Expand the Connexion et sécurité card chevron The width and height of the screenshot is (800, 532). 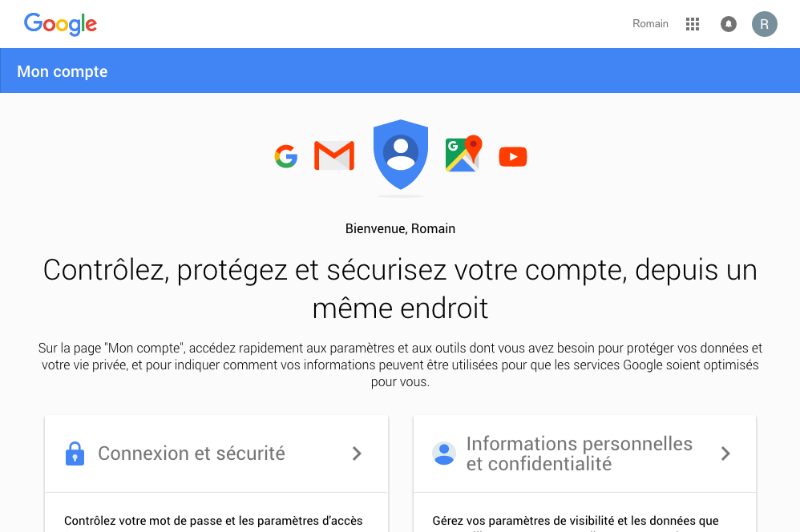click(x=357, y=453)
